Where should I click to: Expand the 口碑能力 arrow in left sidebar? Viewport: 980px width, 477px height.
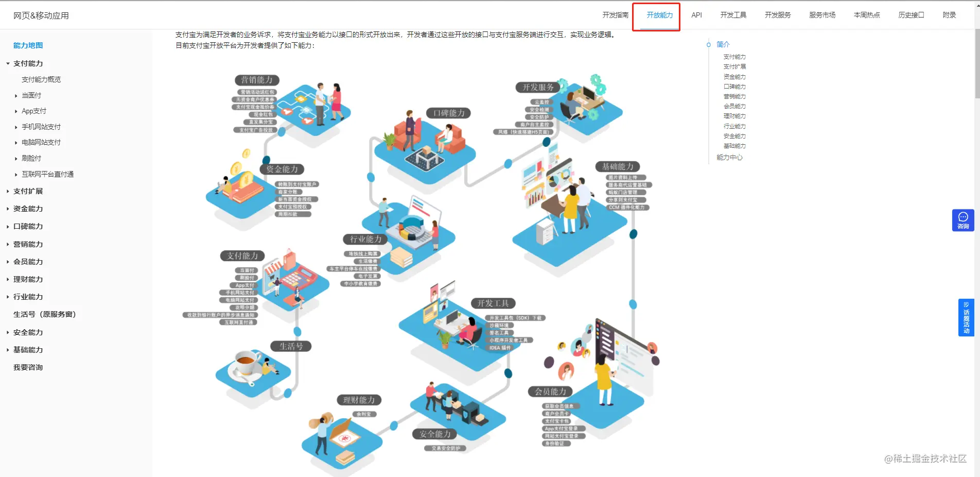tap(8, 226)
